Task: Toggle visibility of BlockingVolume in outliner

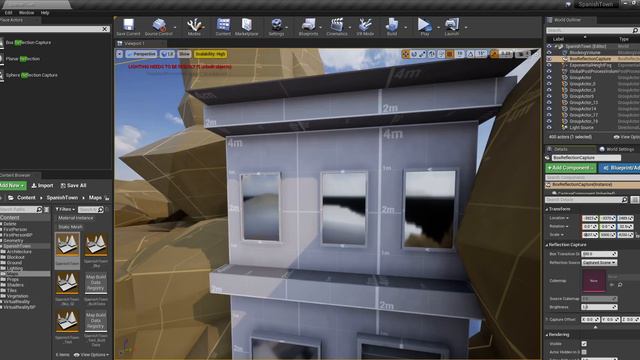Action: click(549, 53)
